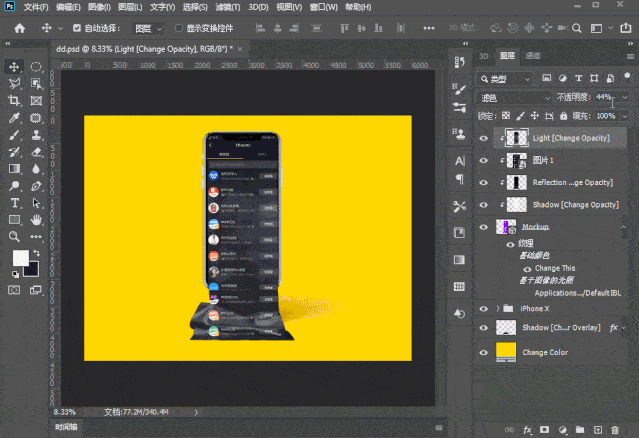This screenshot has height=438, width=639.
Task: Open layer filter type dropdown
Action: click(505, 79)
